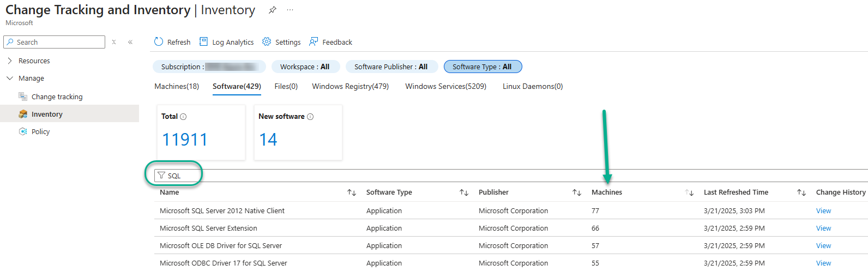Open the more options ellipsis menu
868x271 pixels.
click(290, 10)
